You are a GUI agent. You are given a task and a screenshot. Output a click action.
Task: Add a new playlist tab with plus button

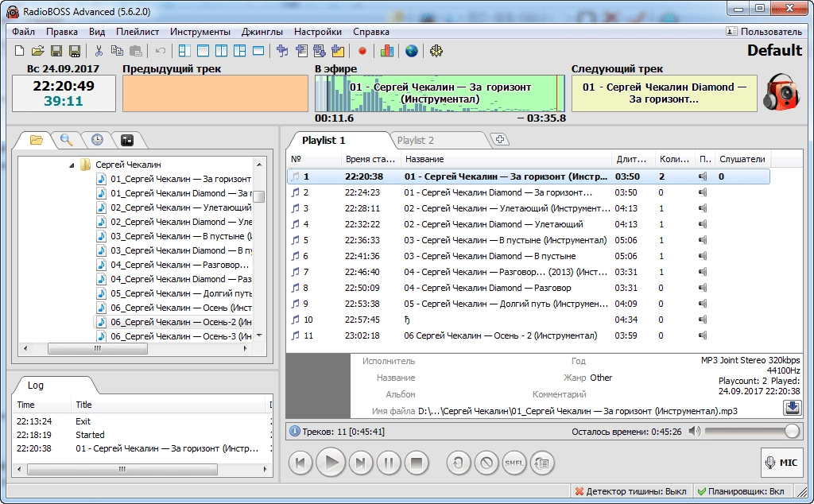click(500, 139)
